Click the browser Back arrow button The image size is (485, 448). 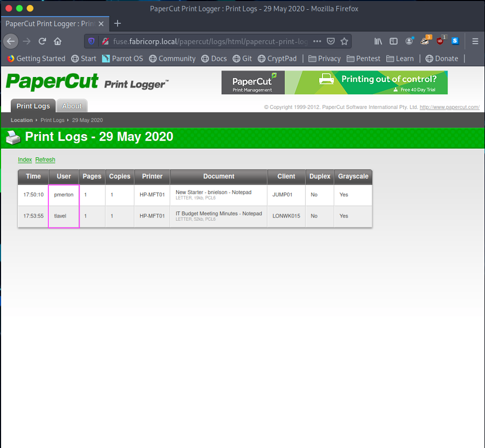coord(11,41)
